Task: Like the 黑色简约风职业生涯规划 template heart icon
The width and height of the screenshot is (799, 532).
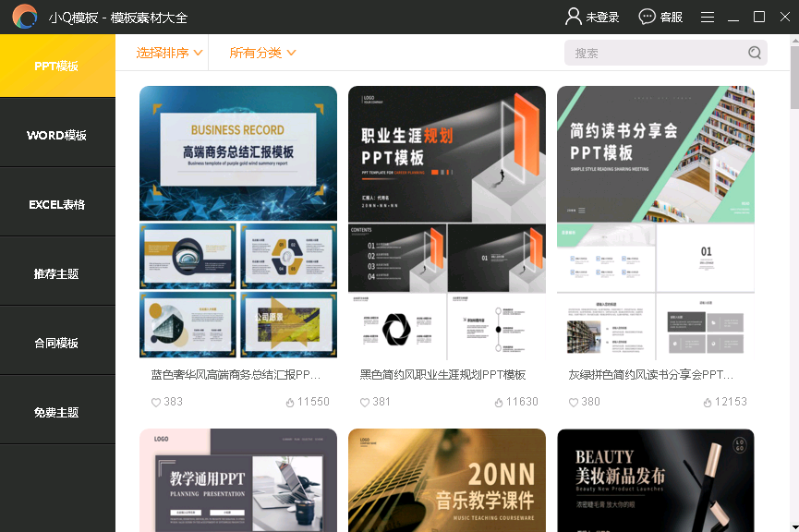Action: [365, 403]
